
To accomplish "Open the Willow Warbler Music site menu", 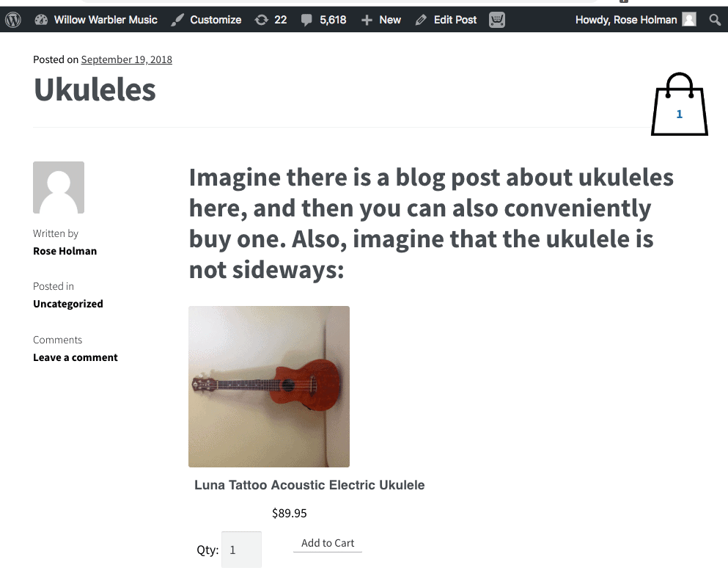I will point(106,20).
